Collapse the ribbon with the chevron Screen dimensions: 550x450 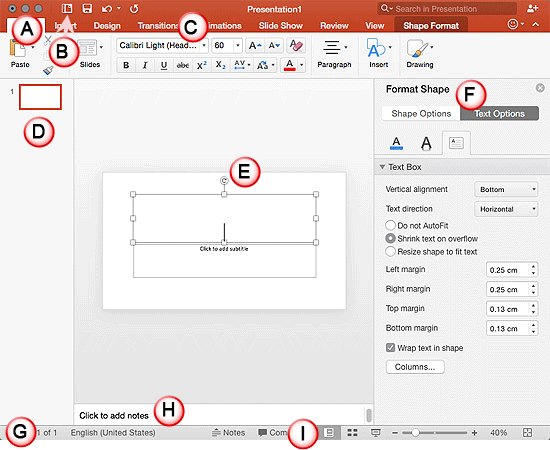click(x=536, y=24)
